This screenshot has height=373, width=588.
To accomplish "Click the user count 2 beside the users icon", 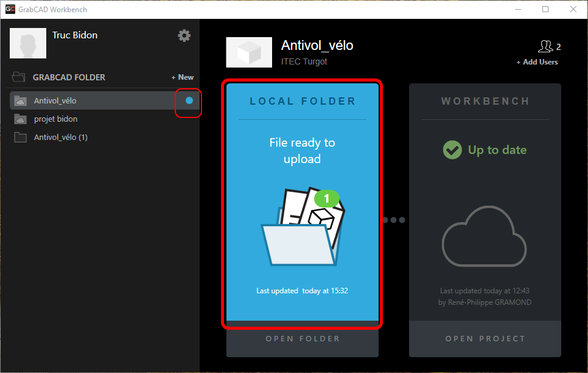I will pyautogui.click(x=558, y=47).
